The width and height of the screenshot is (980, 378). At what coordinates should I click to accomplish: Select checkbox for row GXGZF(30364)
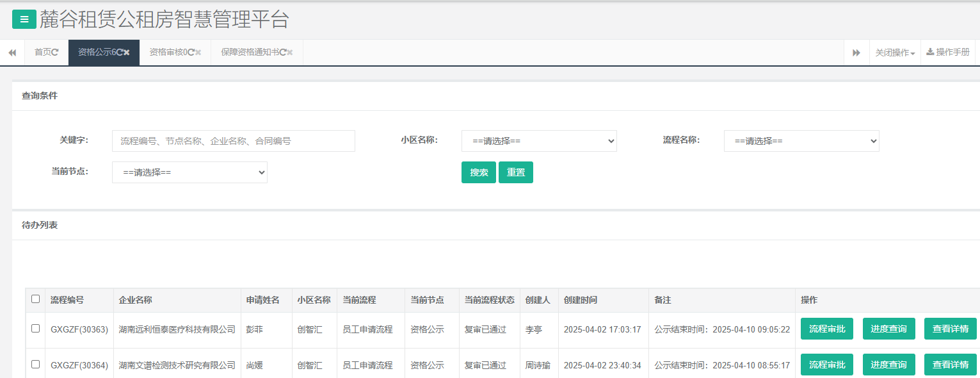(x=35, y=365)
